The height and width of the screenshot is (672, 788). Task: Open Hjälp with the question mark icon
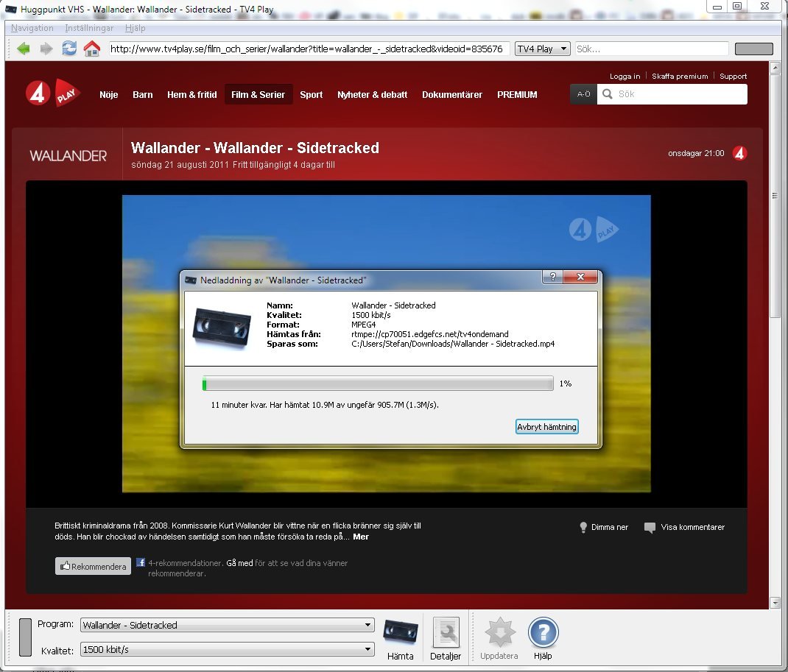click(x=543, y=632)
